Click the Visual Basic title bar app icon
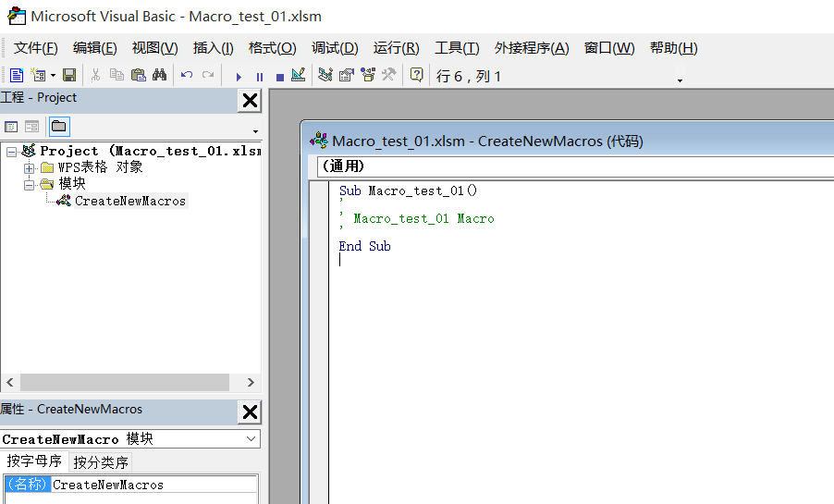This screenshot has height=504, width=834. click(17, 16)
